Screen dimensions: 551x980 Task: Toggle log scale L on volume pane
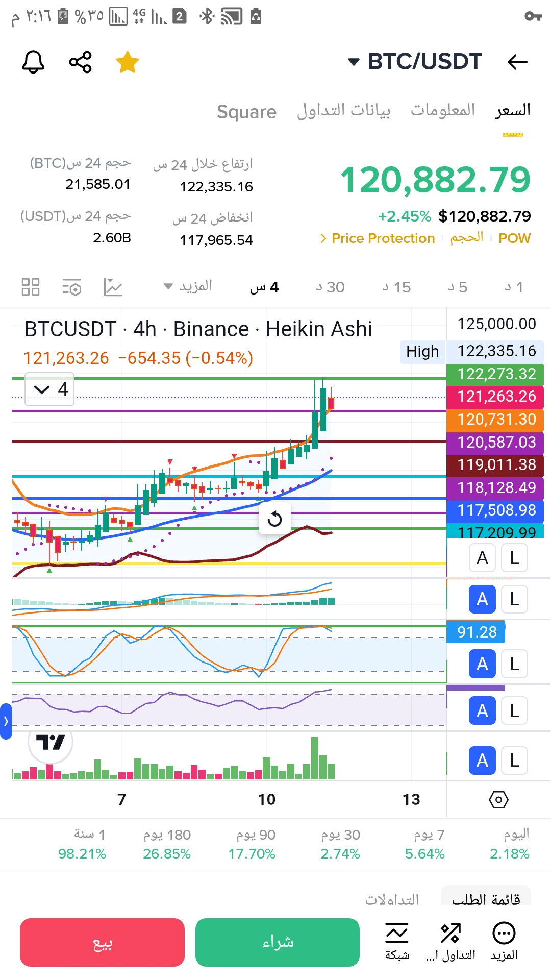(x=514, y=761)
